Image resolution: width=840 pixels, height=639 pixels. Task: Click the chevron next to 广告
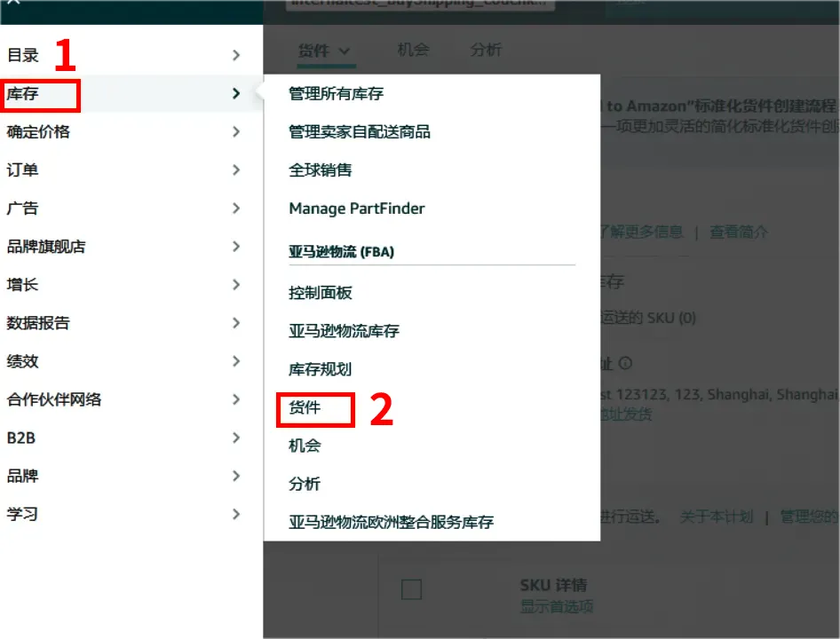click(235, 209)
